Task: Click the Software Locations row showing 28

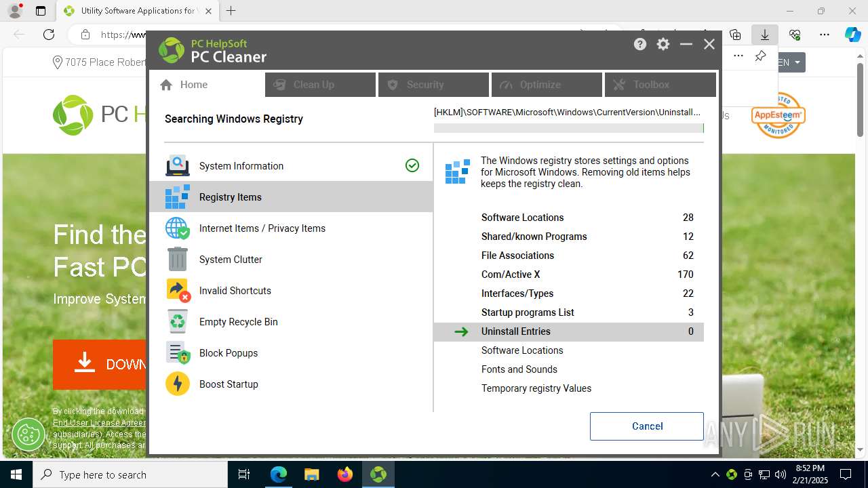Action: [x=569, y=218]
